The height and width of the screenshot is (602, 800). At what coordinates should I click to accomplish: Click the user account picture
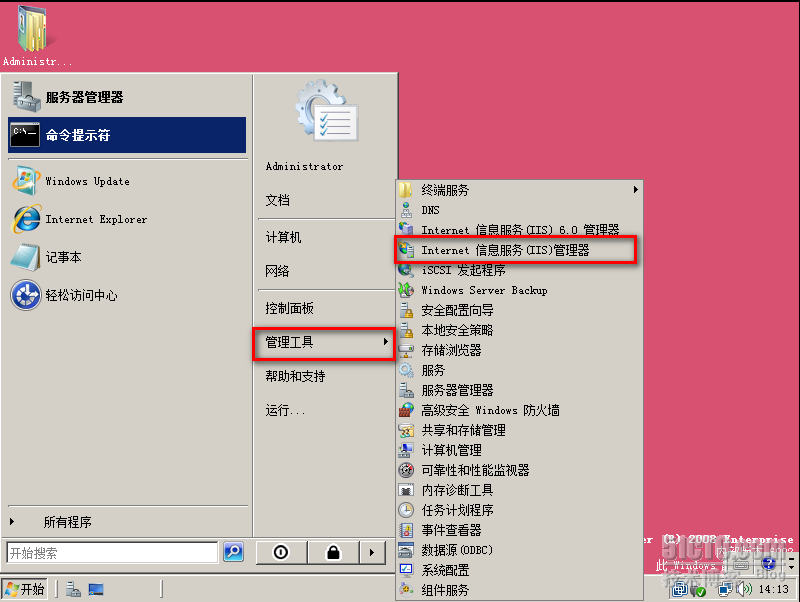327,111
